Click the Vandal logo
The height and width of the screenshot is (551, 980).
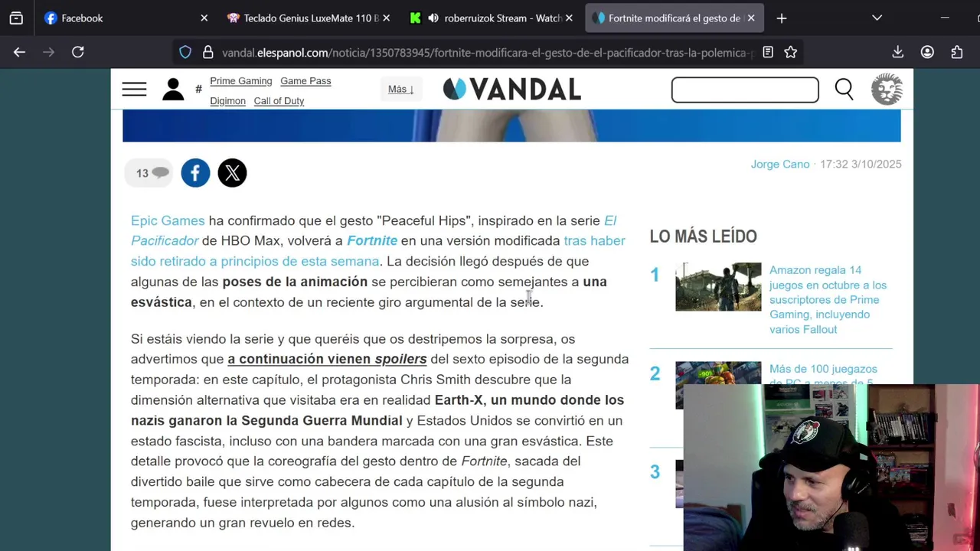[x=511, y=90]
